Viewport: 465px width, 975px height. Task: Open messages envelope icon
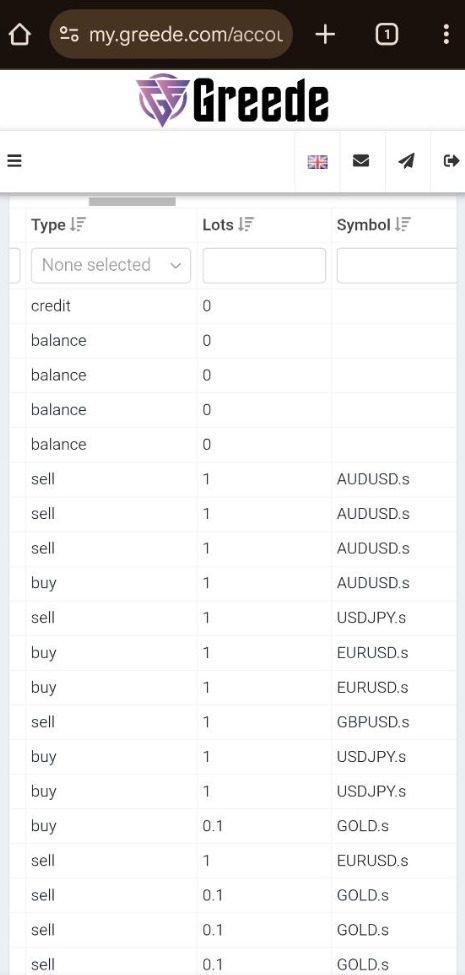tap(361, 161)
